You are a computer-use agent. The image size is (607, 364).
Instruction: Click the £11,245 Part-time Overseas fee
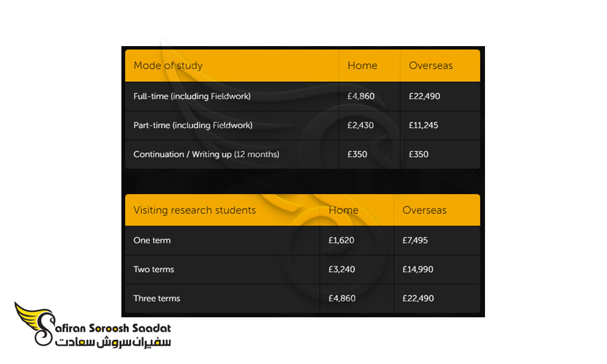click(x=424, y=126)
